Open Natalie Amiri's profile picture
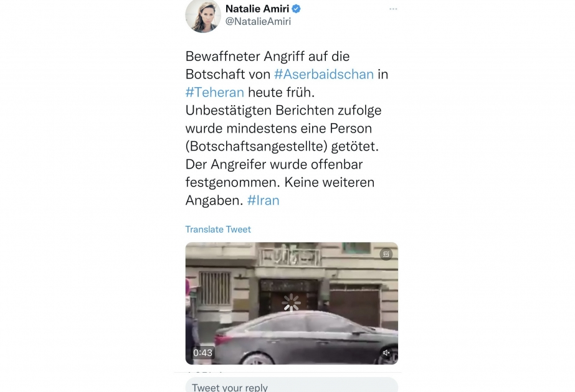575x392 pixels. pyautogui.click(x=203, y=16)
